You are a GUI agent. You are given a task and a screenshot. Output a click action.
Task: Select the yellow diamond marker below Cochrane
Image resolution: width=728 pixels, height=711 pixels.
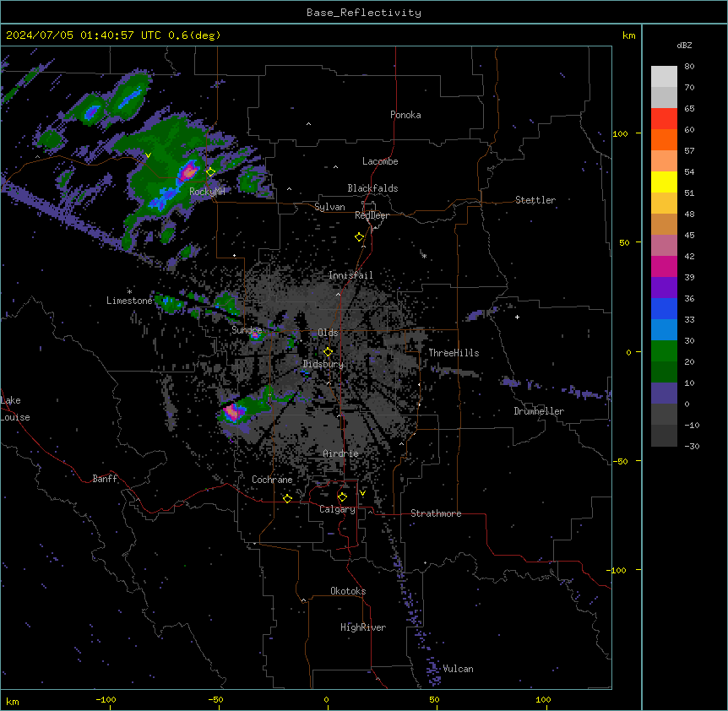coord(287,498)
